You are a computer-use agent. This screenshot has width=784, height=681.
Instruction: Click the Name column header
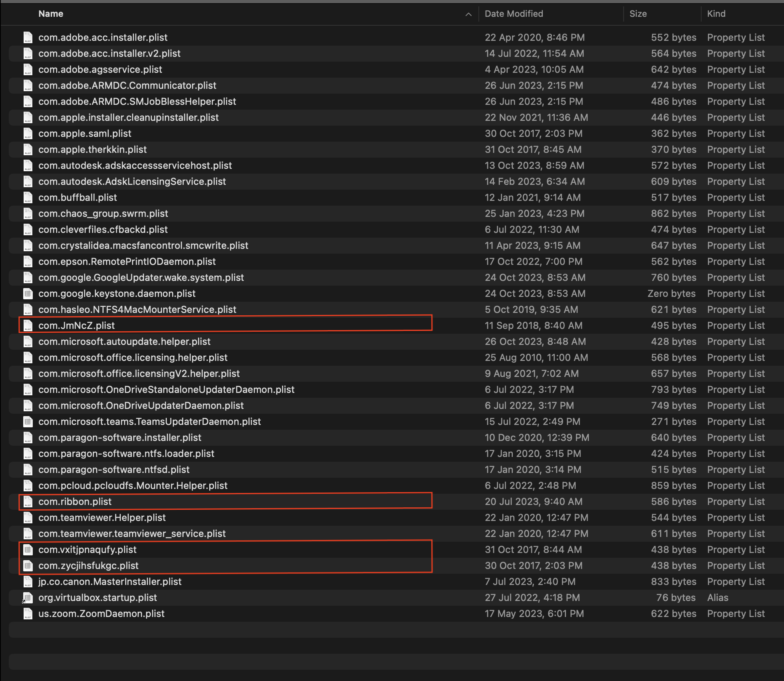tap(51, 14)
